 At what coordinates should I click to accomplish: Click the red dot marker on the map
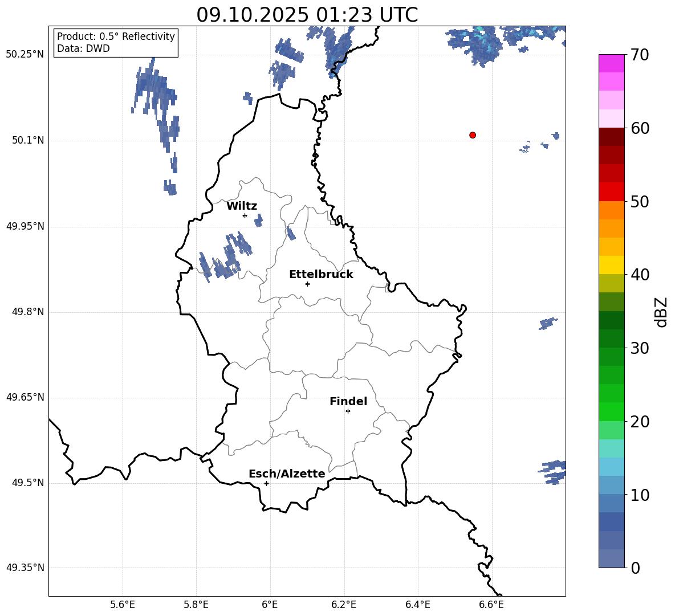coord(473,135)
